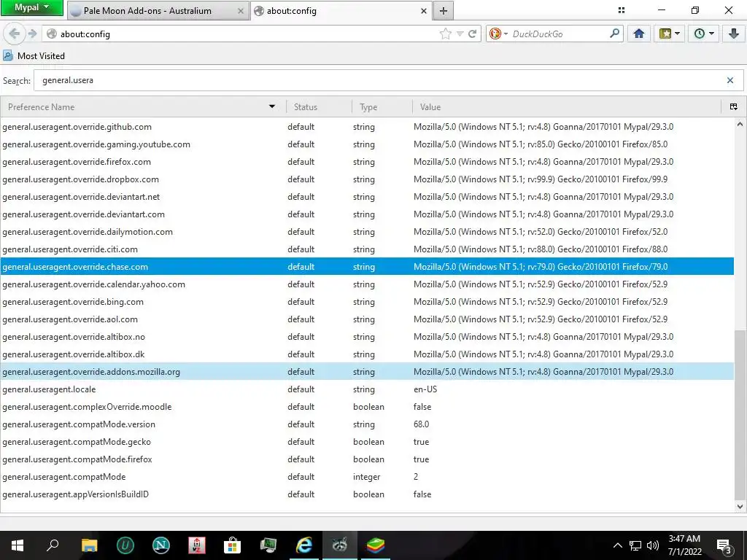The height and width of the screenshot is (560, 747).
Task: Select general.useragent.complexOverride.moodle row
Action: [x=367, y=407]
